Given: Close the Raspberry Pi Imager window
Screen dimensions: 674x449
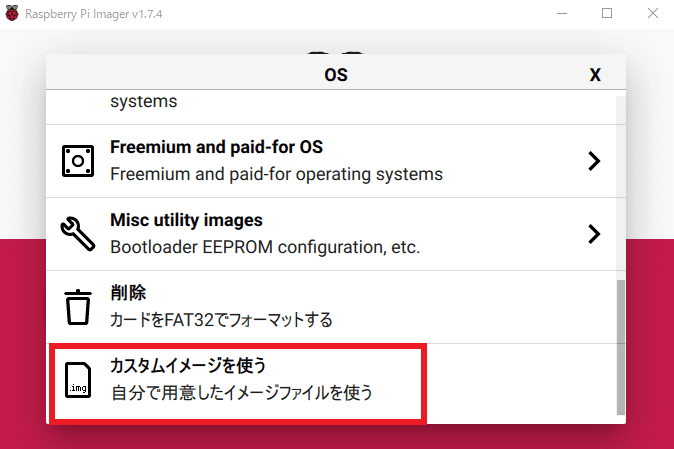Looking at the screenshot, I should coord(653,14).
